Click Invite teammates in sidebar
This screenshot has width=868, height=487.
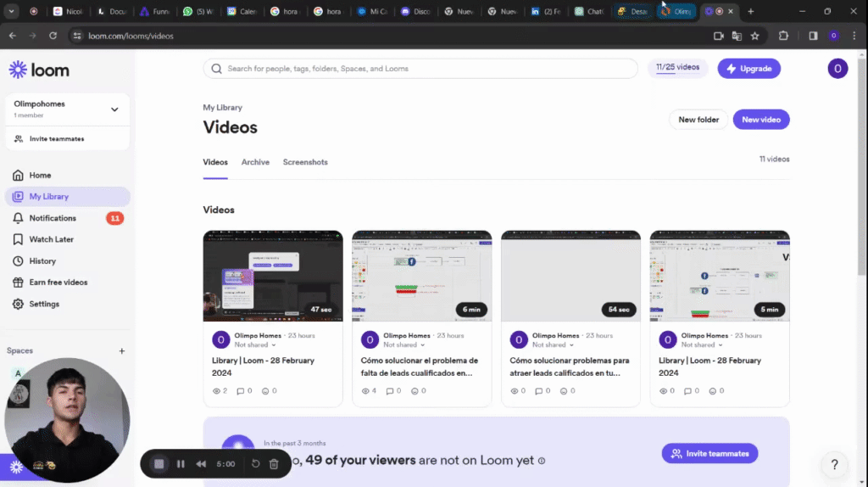68,139
